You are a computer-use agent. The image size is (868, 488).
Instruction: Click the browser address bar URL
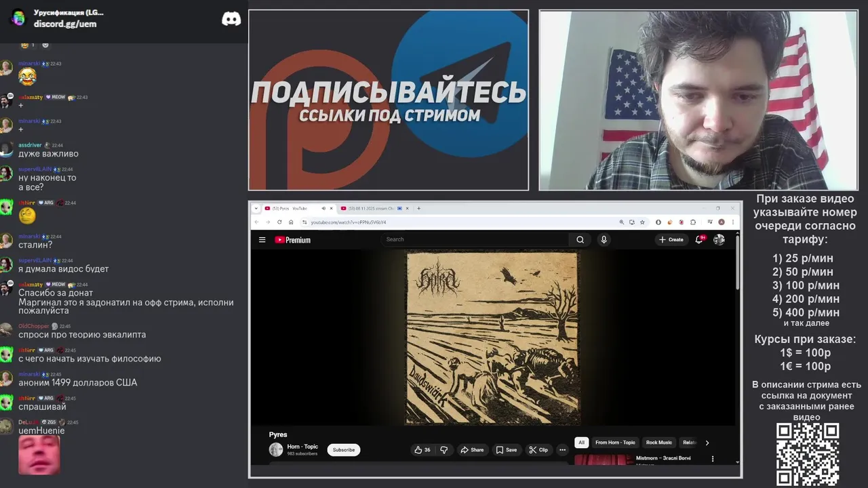tap(348, 222)
